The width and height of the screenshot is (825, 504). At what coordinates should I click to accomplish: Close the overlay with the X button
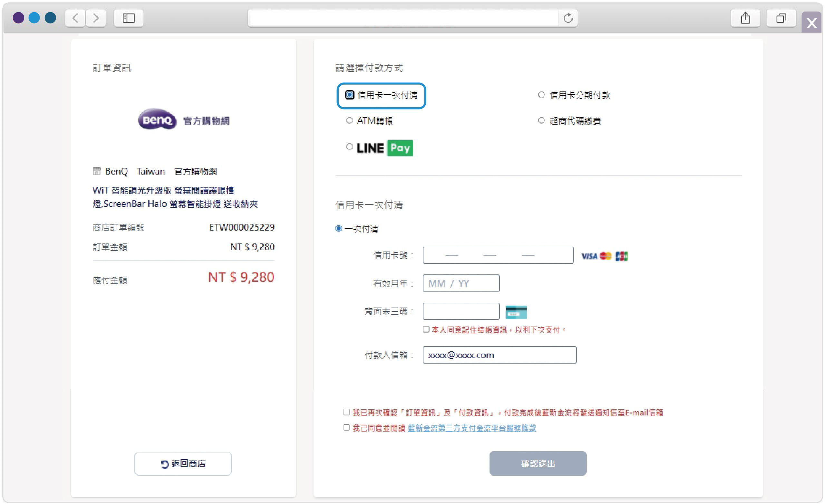coord(811,23)
